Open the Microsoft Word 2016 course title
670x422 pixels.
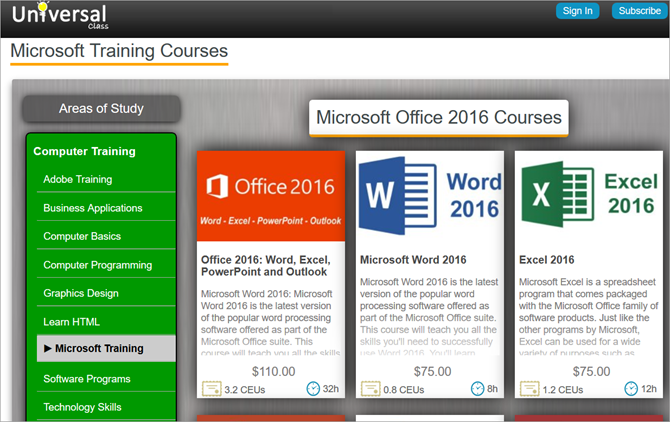(x=413, y=260)
